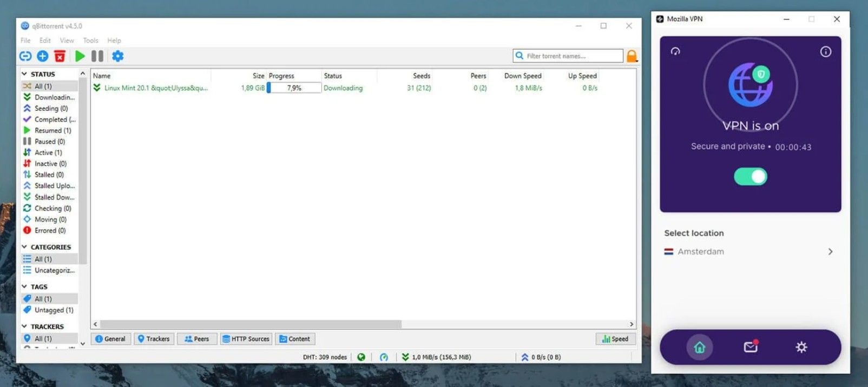Open the Help menu
868x387 pixels.
click(x=114, y=41)
